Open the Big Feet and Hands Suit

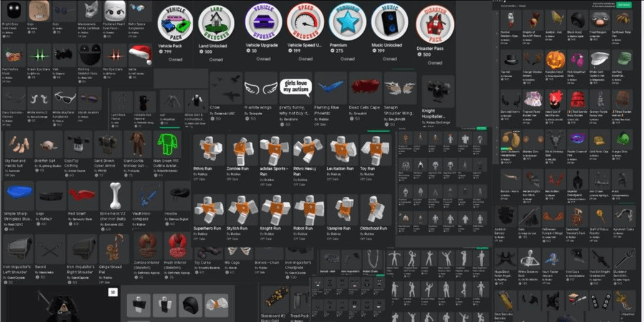19,144
